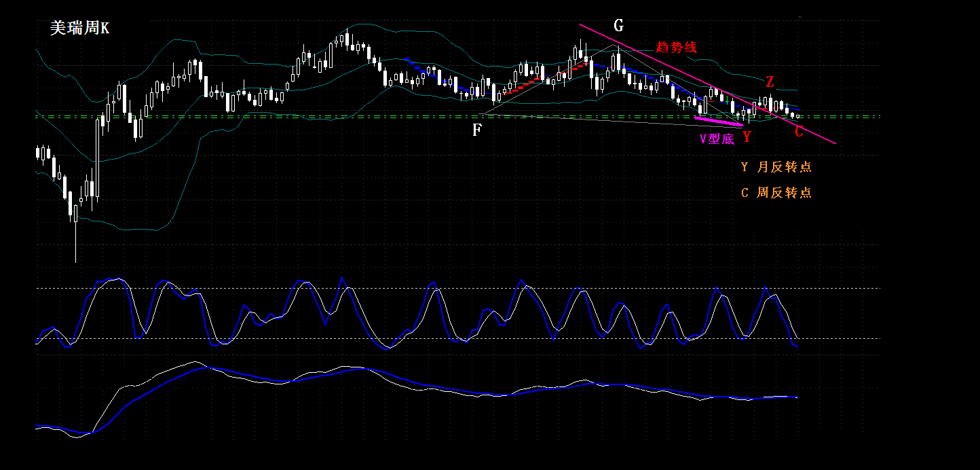Click the red Y marker near V型底

[x=747, y=137]
